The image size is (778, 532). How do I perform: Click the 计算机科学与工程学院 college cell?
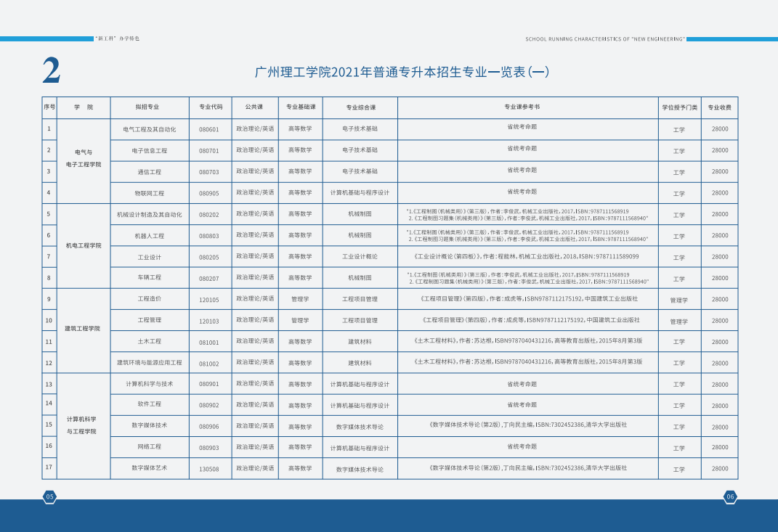coord(82,425)
